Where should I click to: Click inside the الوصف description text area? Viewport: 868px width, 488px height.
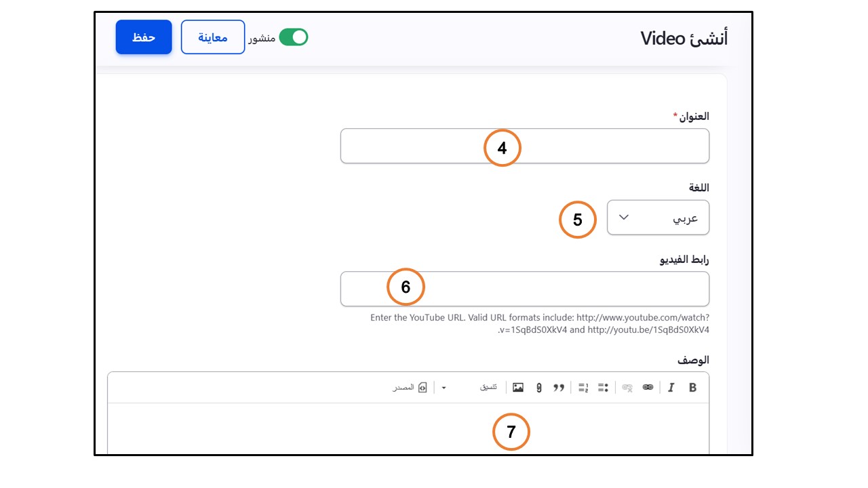point(408,429)
